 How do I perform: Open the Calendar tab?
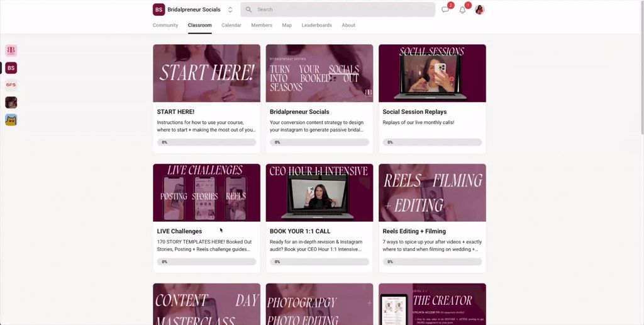231,25
